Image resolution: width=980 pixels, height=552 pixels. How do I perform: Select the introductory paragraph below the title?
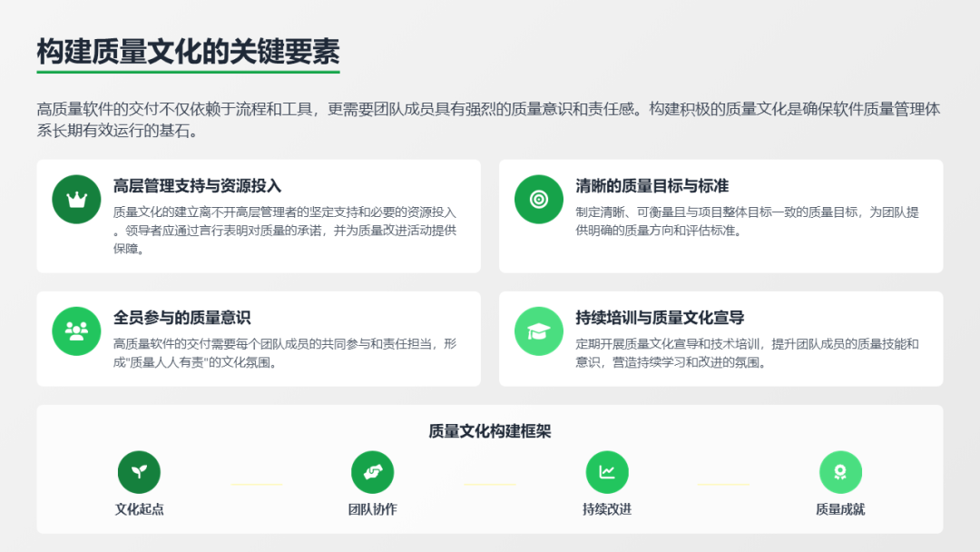tap(489, 120)
